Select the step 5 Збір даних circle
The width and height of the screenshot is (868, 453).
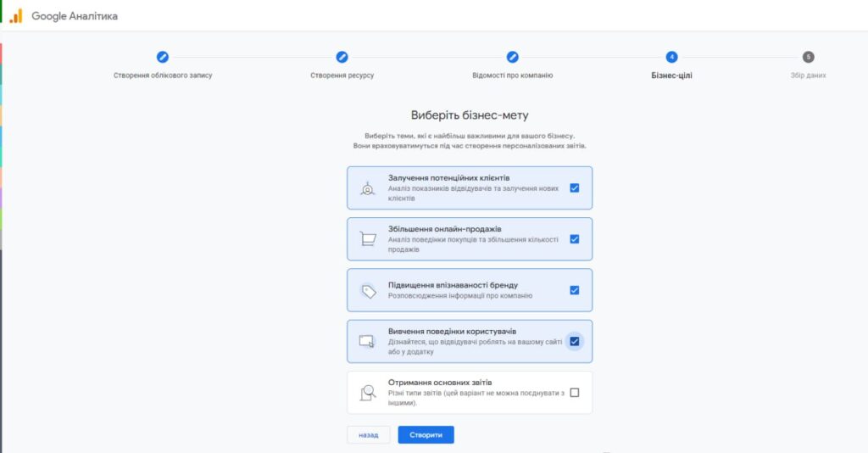(x=808, y=57)
